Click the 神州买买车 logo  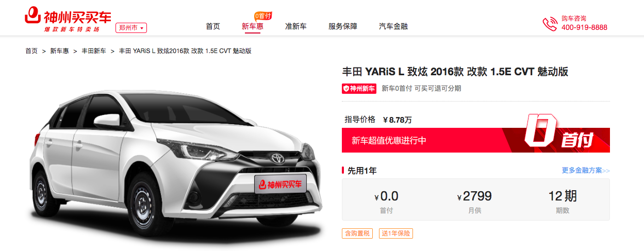(68, 20)
